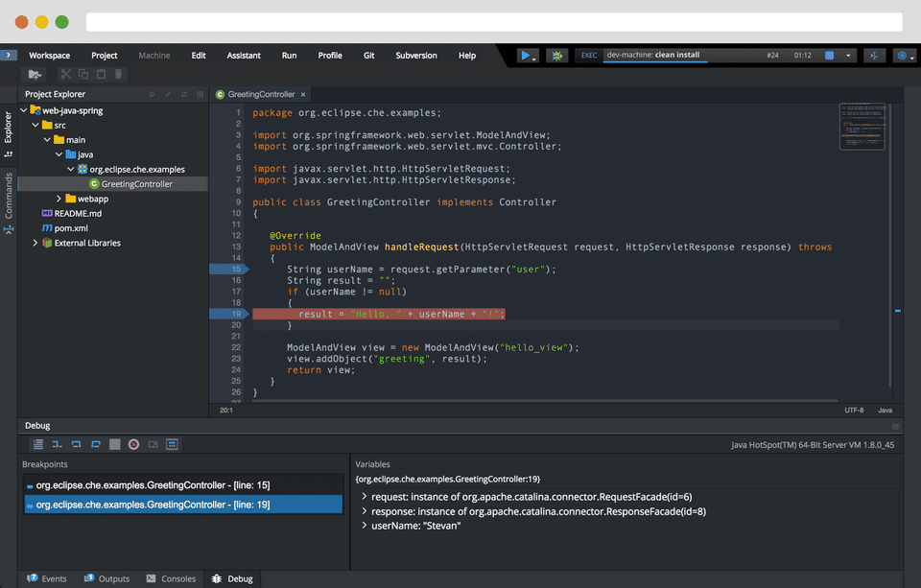This screenshot has width=921, height=588.
Task: Expand External Libraries tree node
Action: click(x=35, y=243)
